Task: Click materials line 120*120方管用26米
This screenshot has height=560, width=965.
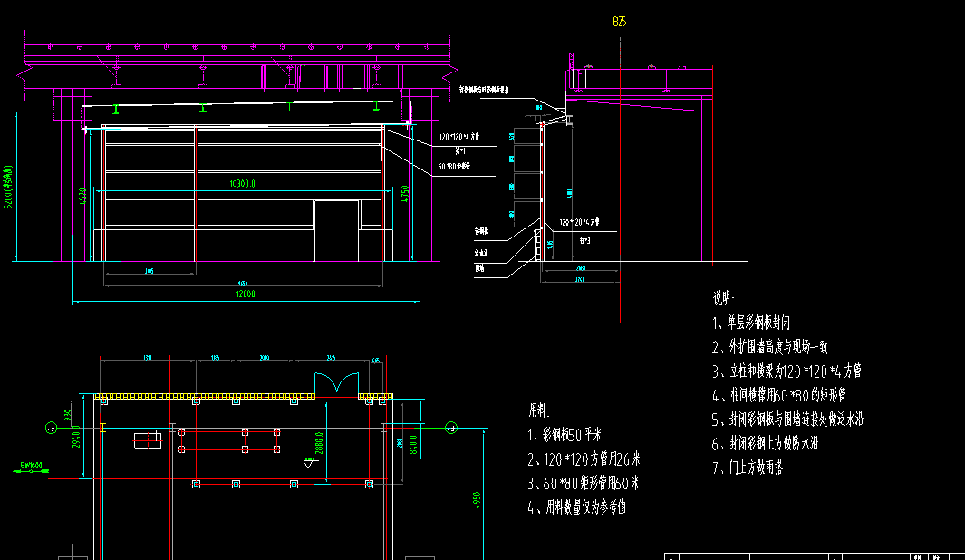Action: pyautogui.click(x=584, y=459)
